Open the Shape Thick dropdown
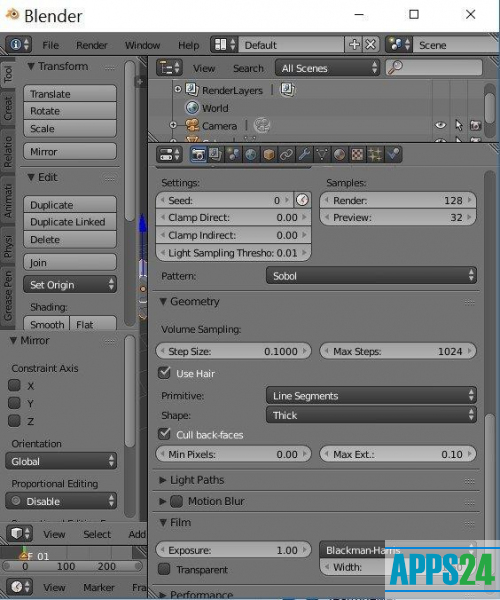This screenshot has height=600, width=500. pyautogui.click(x=371, y=415)
